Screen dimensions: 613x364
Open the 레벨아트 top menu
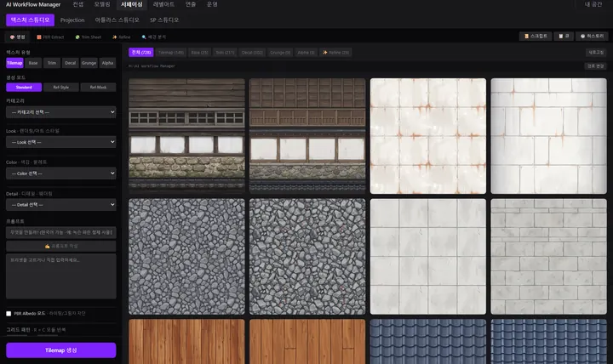pyautogui.click(x=163, y=4)
